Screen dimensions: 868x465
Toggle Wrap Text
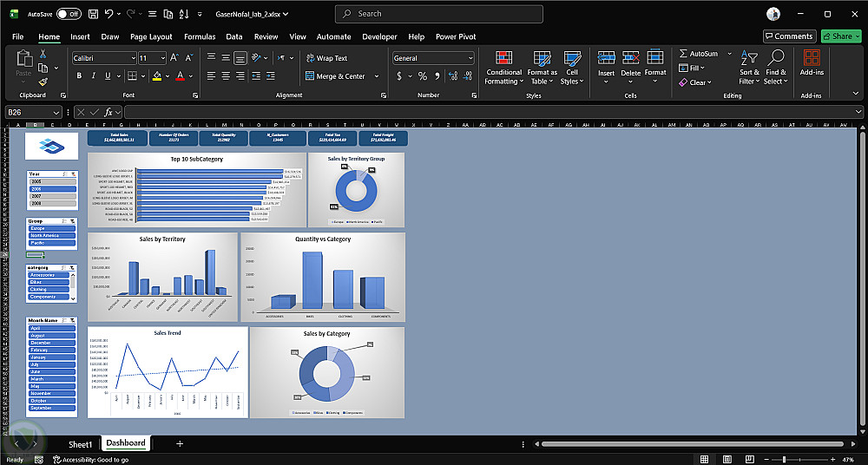[326, 58]
